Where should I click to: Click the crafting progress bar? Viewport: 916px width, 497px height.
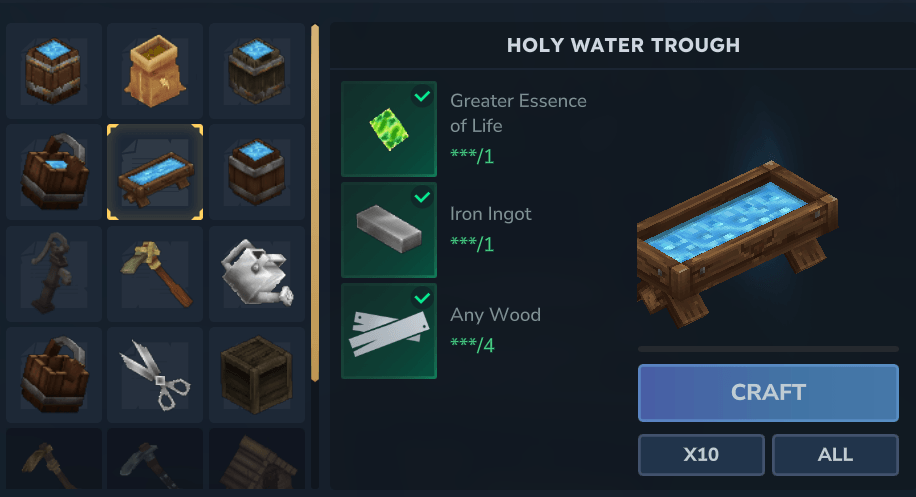768,349
